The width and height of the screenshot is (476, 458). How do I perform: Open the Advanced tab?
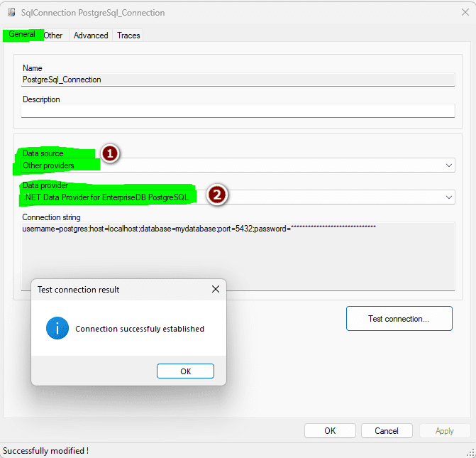click(91, 36)
